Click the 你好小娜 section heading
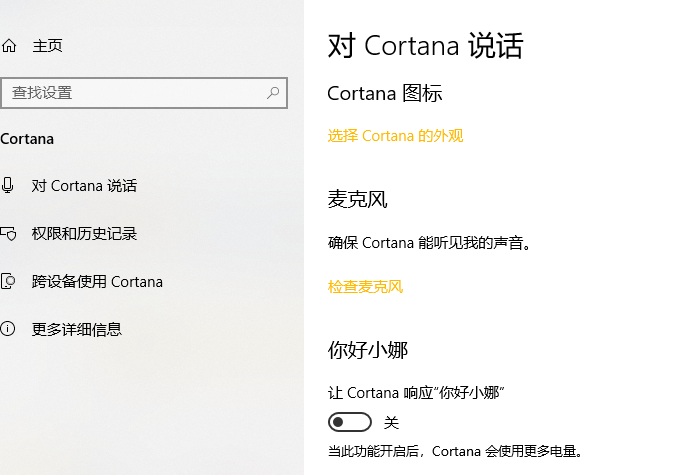The image size is (691, 475). pyautogui.click(x=368, y=350)
